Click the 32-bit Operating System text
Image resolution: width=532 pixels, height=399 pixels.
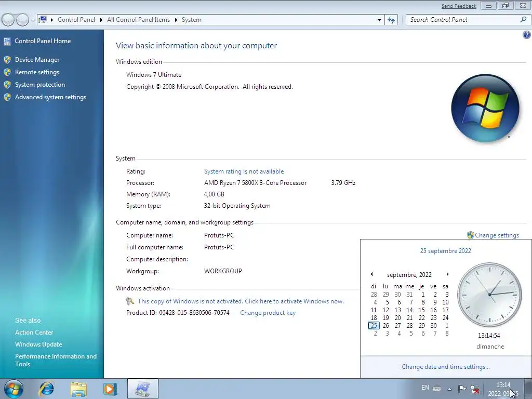pyautogui.click(x=237, y=206)
